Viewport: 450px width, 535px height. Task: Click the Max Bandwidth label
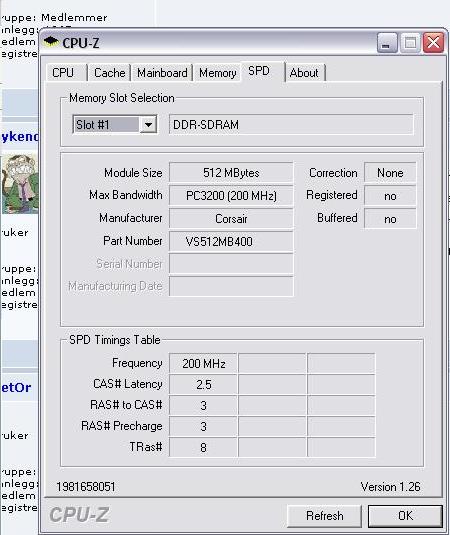[x=126, y=195]
